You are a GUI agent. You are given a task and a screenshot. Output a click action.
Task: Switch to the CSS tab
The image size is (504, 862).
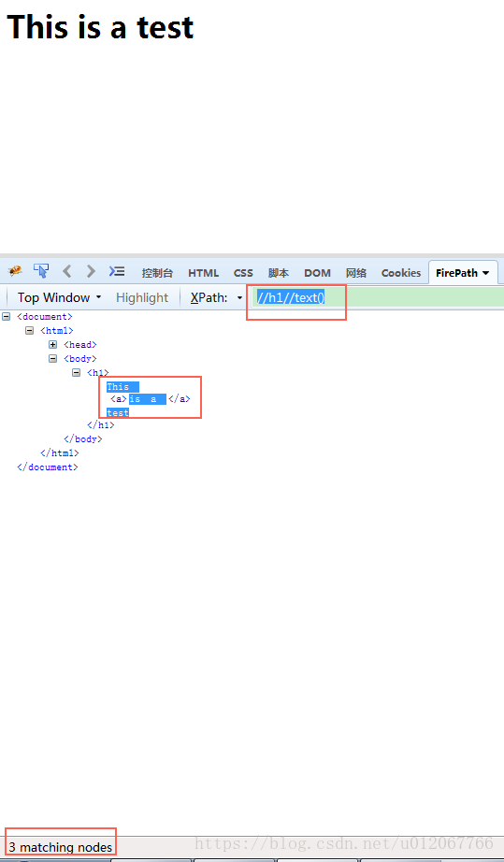243,273
